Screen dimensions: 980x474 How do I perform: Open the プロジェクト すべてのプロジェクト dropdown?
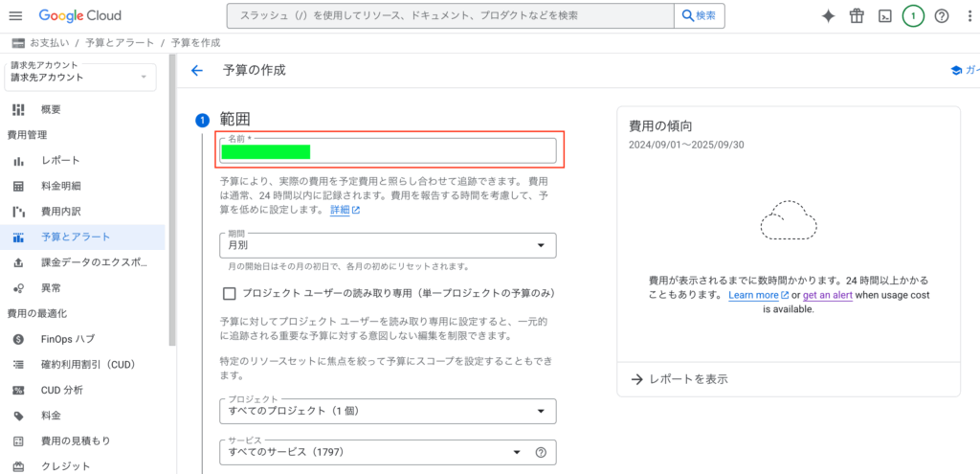[x=388, y=411]
